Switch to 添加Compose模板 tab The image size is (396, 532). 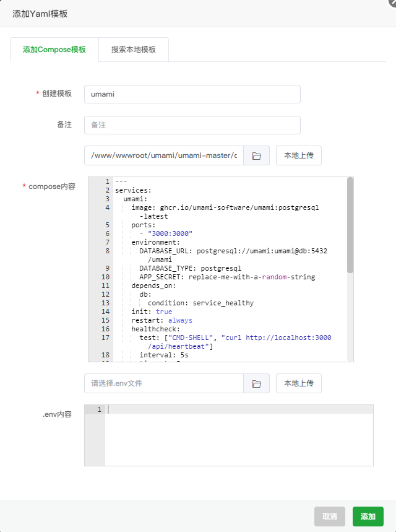54,50
